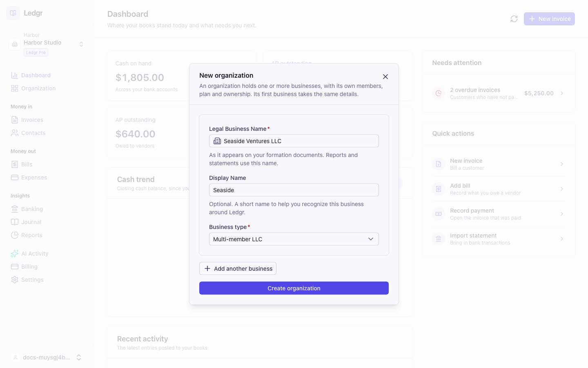
Task: Close the New organization dialog
Action: (x=385, y=77)
